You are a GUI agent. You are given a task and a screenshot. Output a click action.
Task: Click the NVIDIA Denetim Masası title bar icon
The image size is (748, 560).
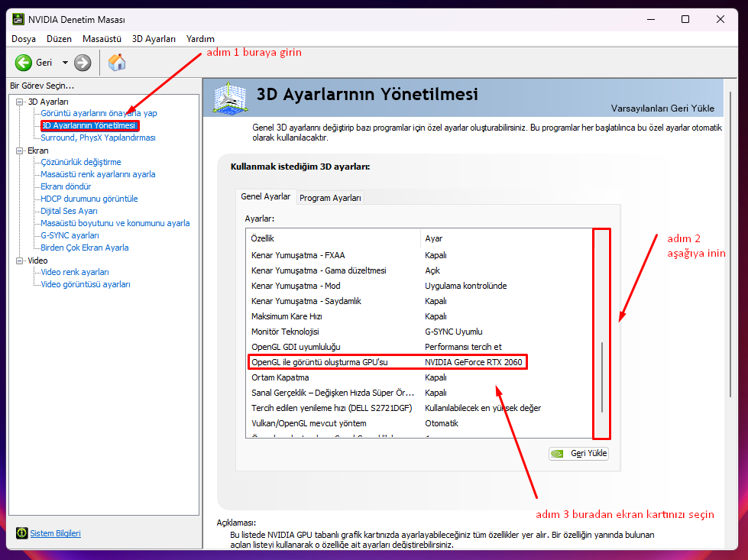tap(18, 20)
